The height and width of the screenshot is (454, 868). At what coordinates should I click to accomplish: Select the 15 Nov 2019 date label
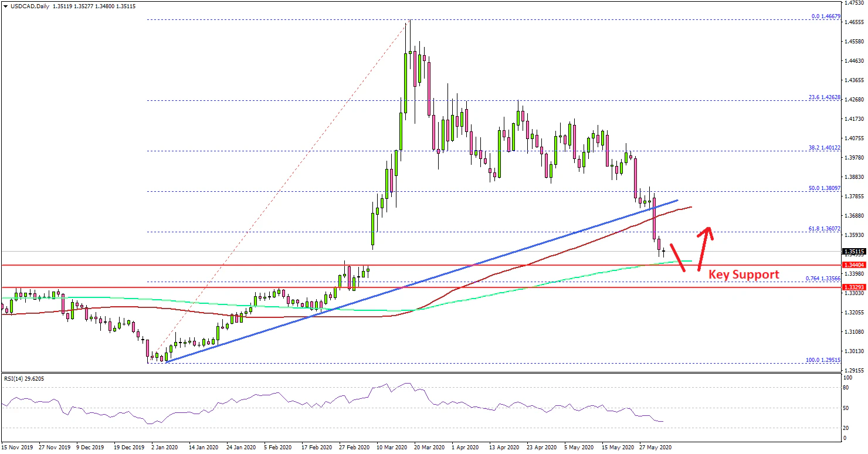(17, 447)
